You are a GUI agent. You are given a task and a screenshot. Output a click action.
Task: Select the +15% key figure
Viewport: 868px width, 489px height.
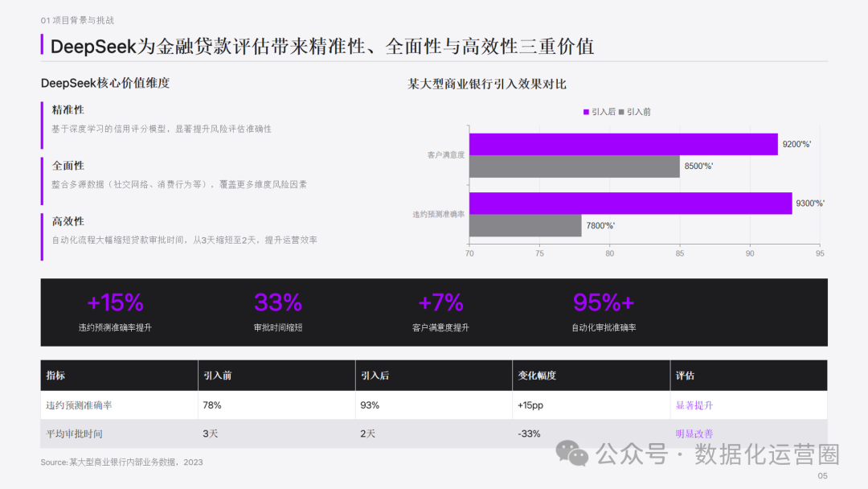click(115, 303)
